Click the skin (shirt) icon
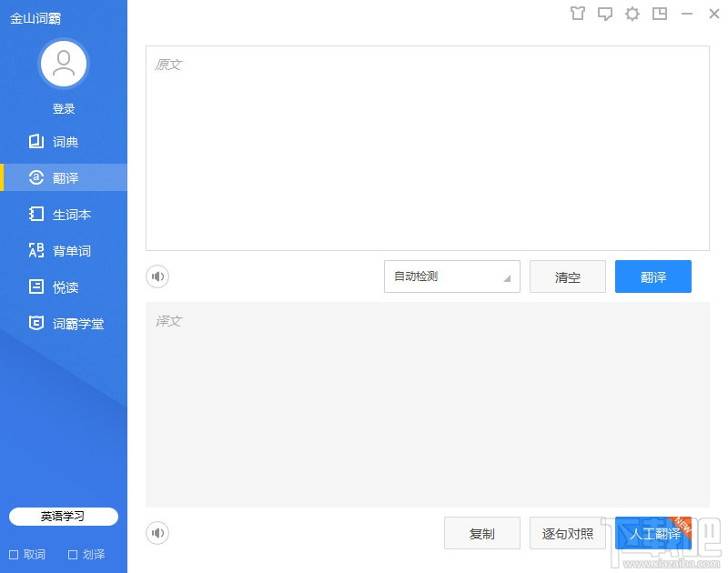 click(x=578, y=14)
